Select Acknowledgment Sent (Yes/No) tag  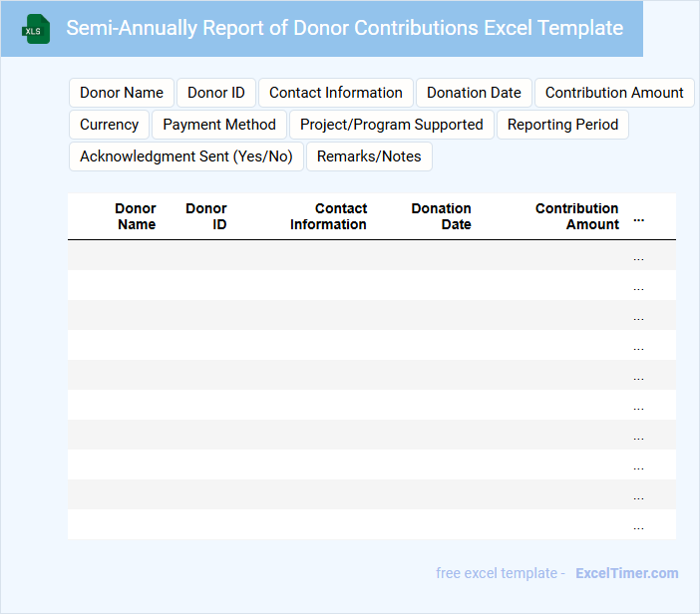click(x=186, y=156)
